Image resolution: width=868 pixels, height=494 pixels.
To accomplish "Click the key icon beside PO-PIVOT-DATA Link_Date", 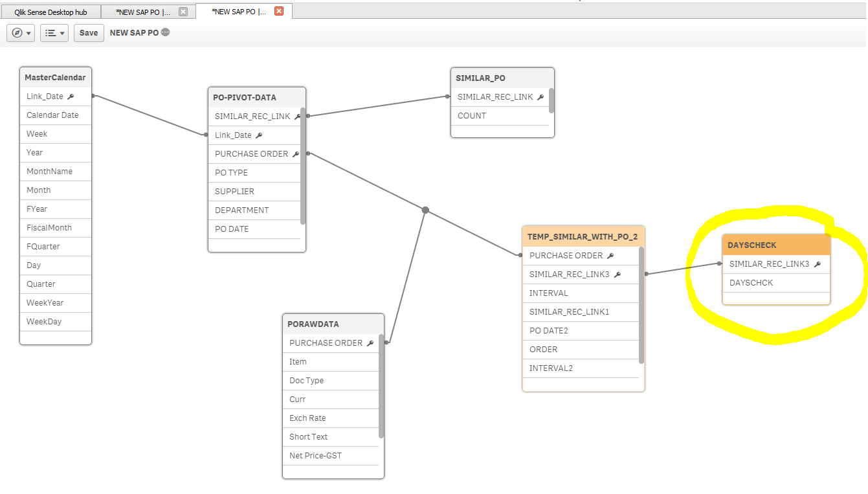I will (x=259, y=135).
